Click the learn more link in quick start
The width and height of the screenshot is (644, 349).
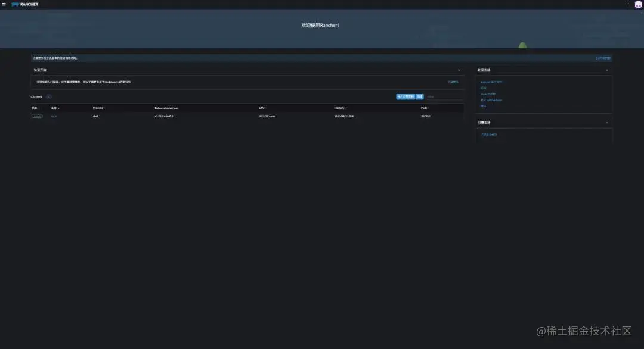coord(453,82)
